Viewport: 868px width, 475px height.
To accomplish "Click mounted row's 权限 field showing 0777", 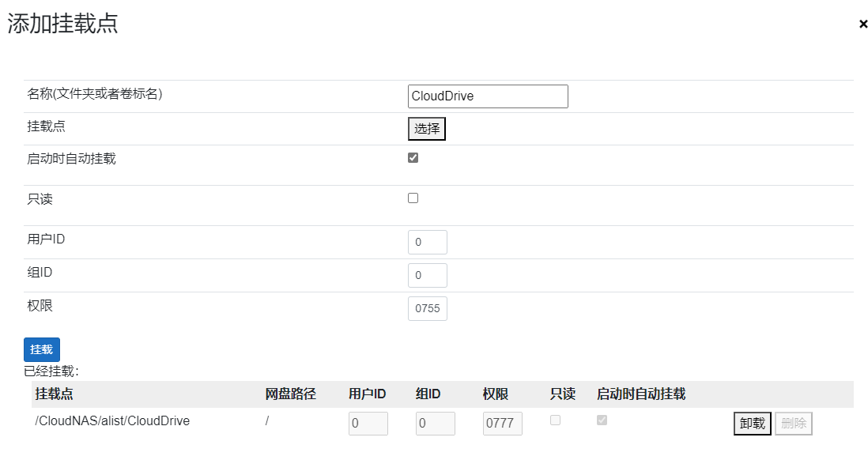I will [x=502, y=424].
